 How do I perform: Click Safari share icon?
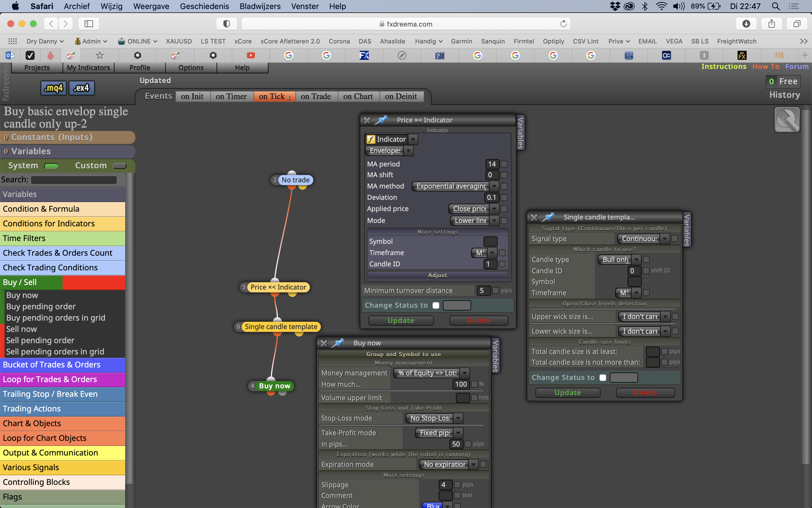771,23
